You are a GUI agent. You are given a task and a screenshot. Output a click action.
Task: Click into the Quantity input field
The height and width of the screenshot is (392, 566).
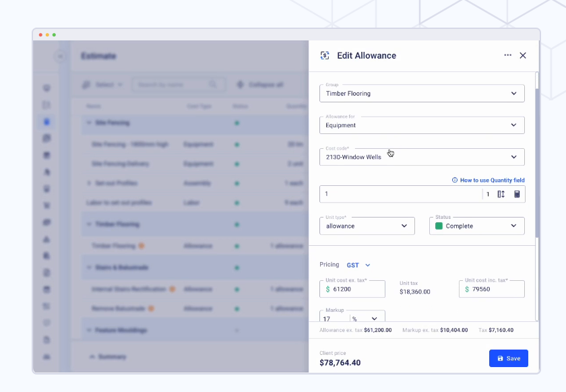coord(400,194)
